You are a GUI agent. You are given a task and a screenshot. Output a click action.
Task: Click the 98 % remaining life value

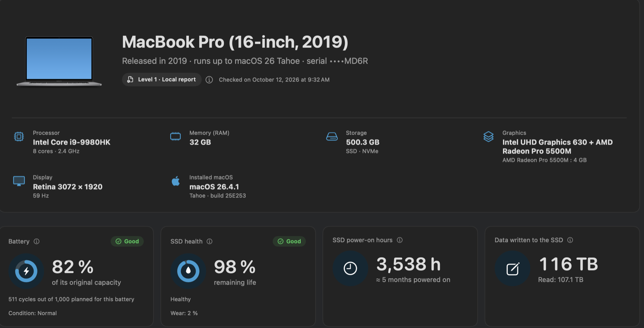point(235,267)
